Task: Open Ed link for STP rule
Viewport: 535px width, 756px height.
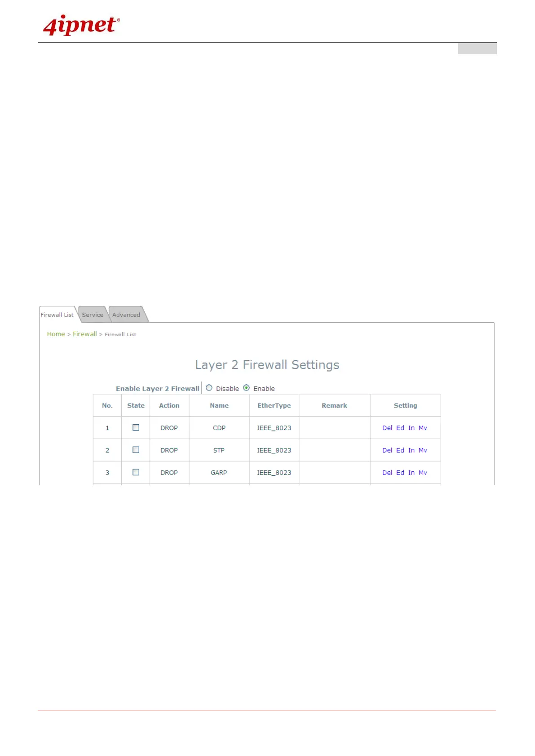Action: (400, 450)
